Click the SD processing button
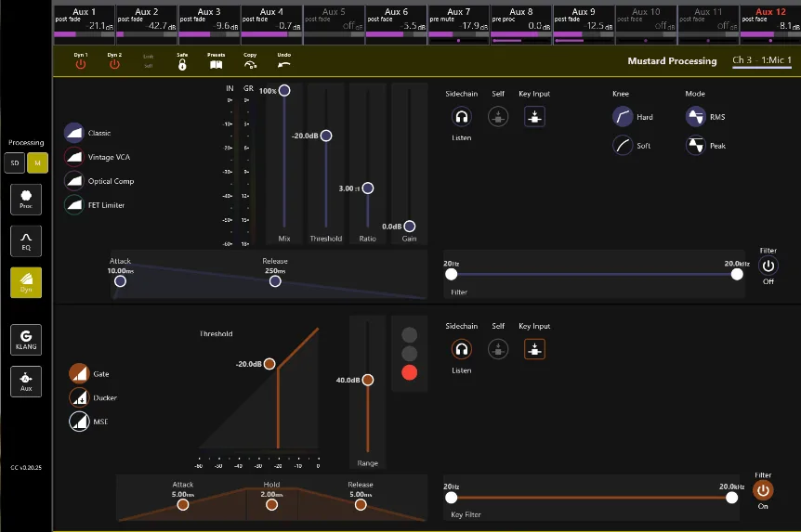This screenshot has width=801, height=532. point(15,162)
